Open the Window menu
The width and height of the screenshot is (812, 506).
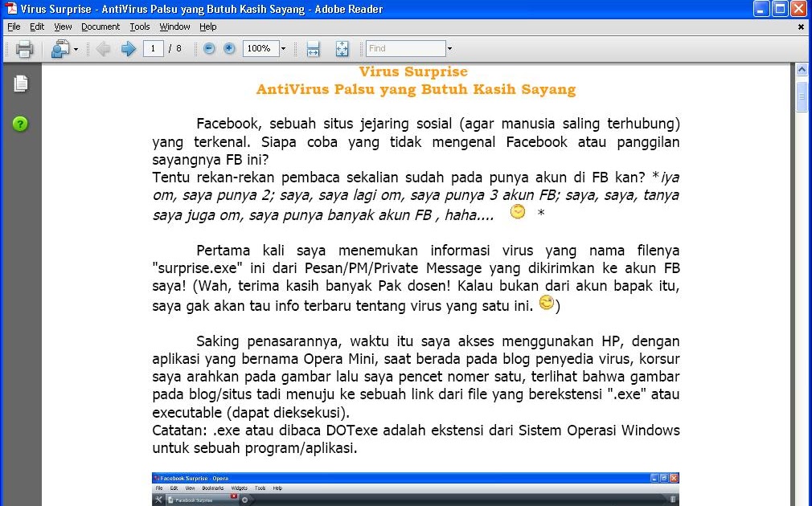(174, 27)
